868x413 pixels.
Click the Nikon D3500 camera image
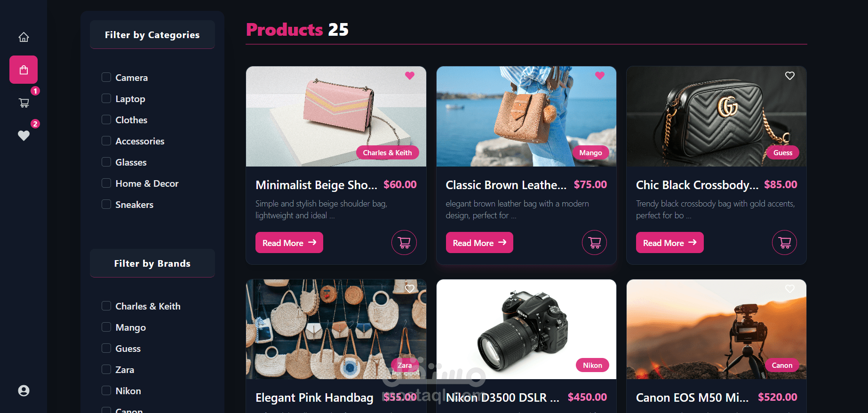click(x=526, y=329)
